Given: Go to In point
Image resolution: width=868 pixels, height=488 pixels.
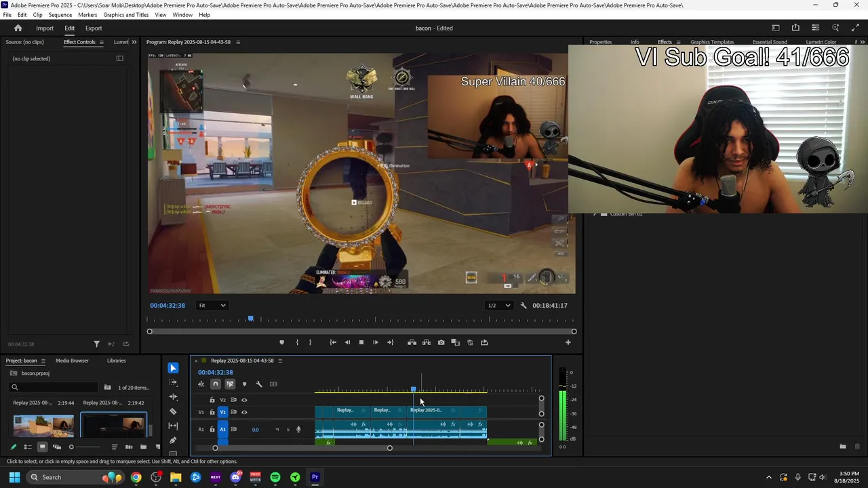Looking at the screenshot, I should (x=333, y=342).
